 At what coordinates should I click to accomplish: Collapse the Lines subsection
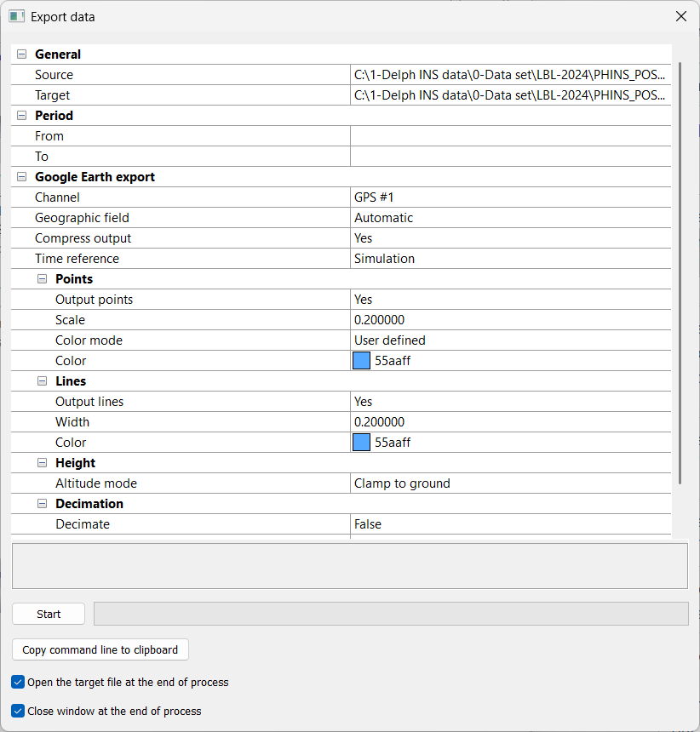click(x=43, y=381)
